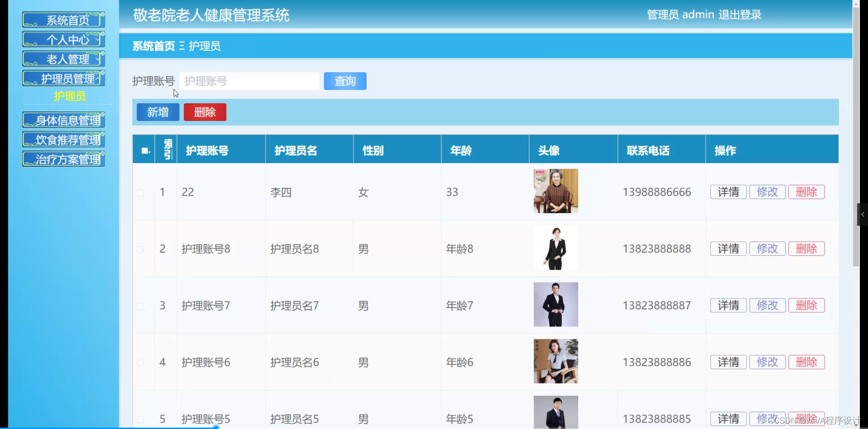Open 详情 for 李四 row
Image resolution: width=868 pixels, height=429 pixels.
[728, 192]
